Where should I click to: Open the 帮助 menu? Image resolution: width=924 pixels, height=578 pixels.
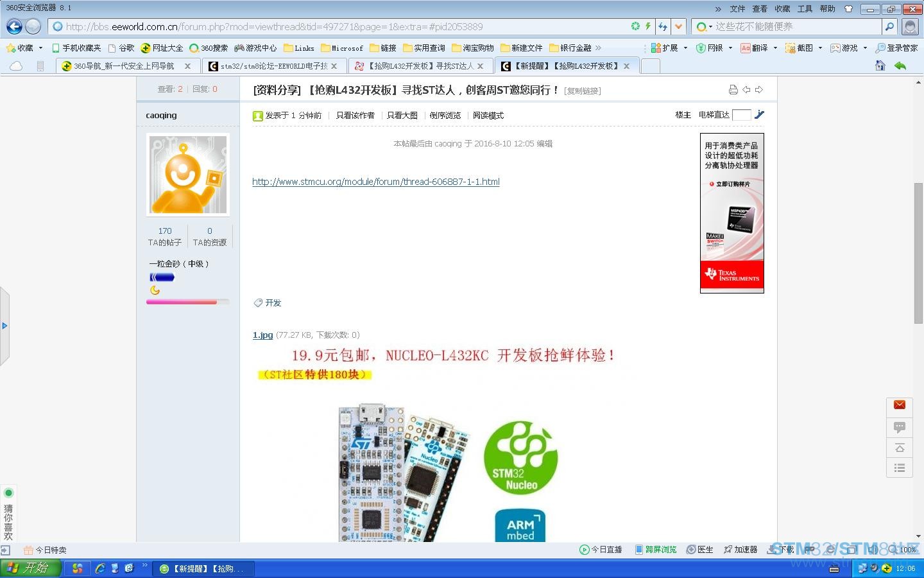click(828, 9)
